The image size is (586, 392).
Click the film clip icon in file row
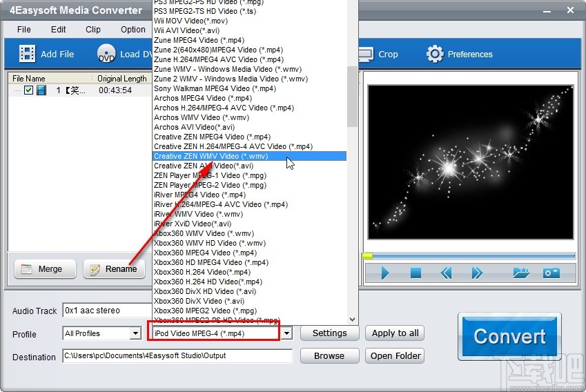(x=41, y=90)
